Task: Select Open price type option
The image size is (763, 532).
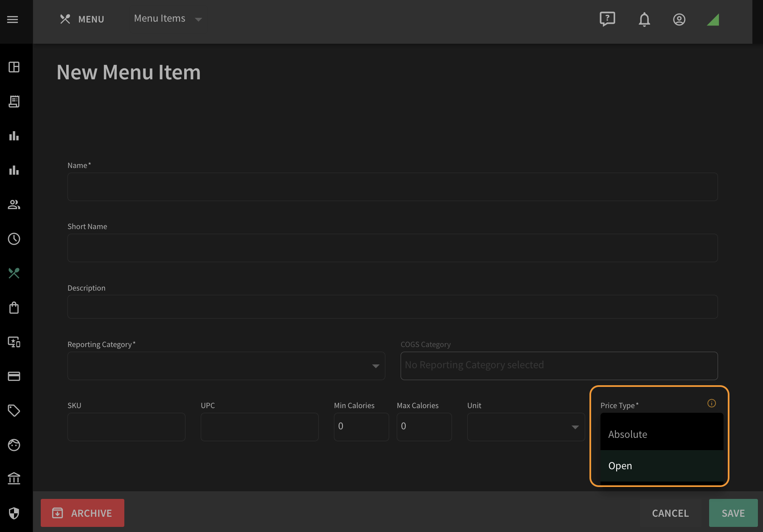Action: pyautogui.click(x=662, y=466)
